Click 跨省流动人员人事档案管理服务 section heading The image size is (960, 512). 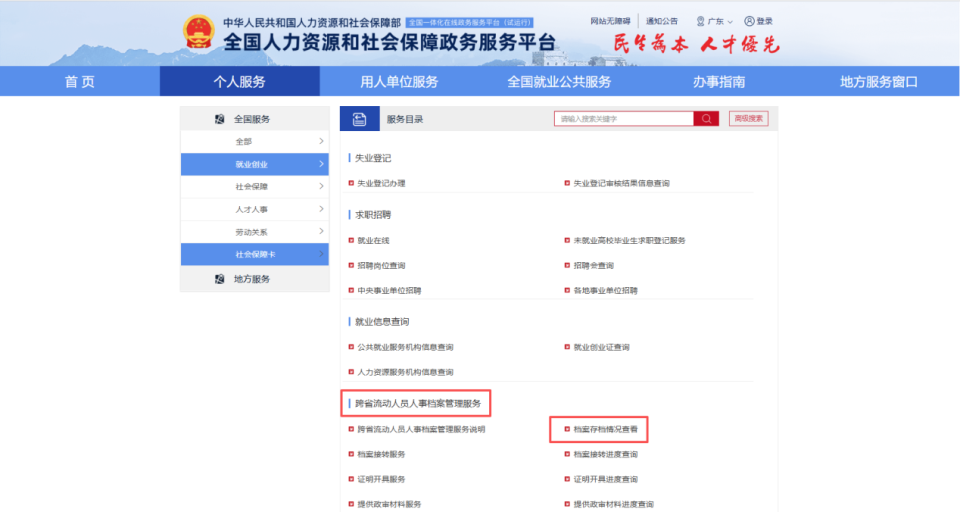click(x=418, y=404)
